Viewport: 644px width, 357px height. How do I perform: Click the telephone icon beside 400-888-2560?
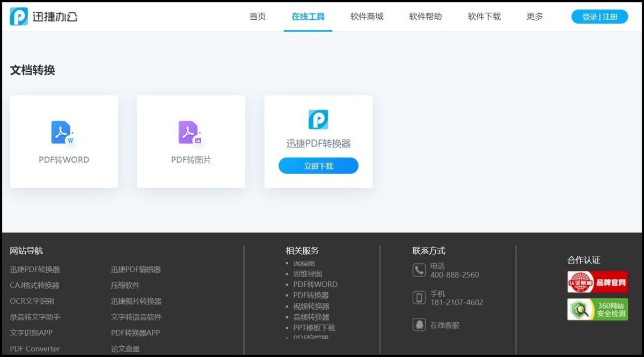pyautogui.click(x=419, y=270)
